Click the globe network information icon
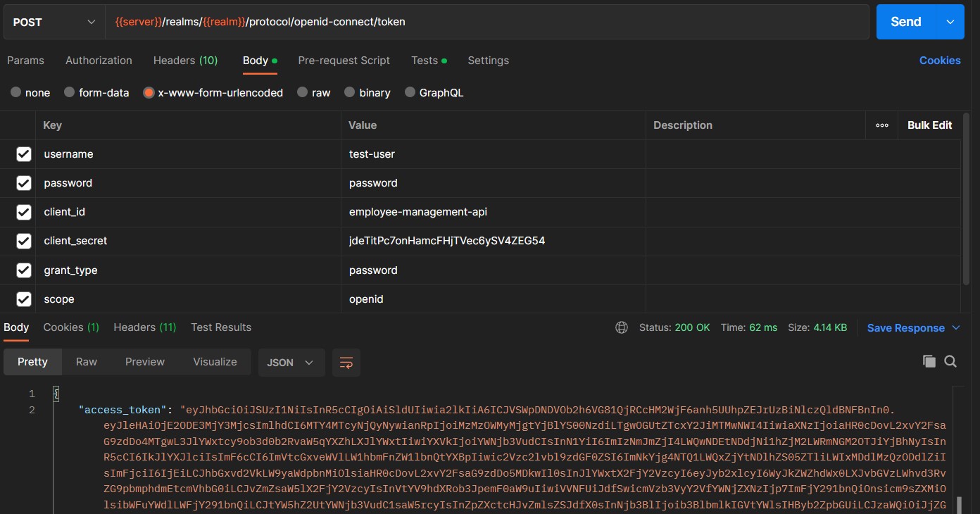The height and width of the screenshot is (514, 980). click(622, 327)
